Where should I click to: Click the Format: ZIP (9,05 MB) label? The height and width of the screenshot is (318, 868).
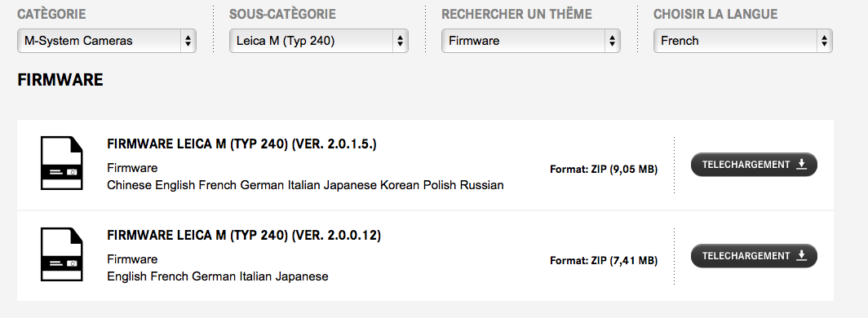click(604, 170)
